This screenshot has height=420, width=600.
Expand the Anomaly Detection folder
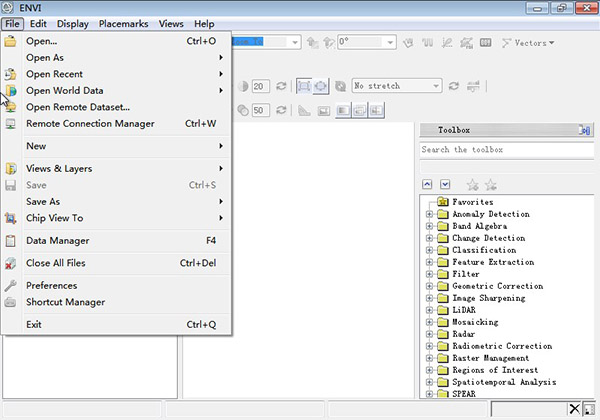click(429, 214)
